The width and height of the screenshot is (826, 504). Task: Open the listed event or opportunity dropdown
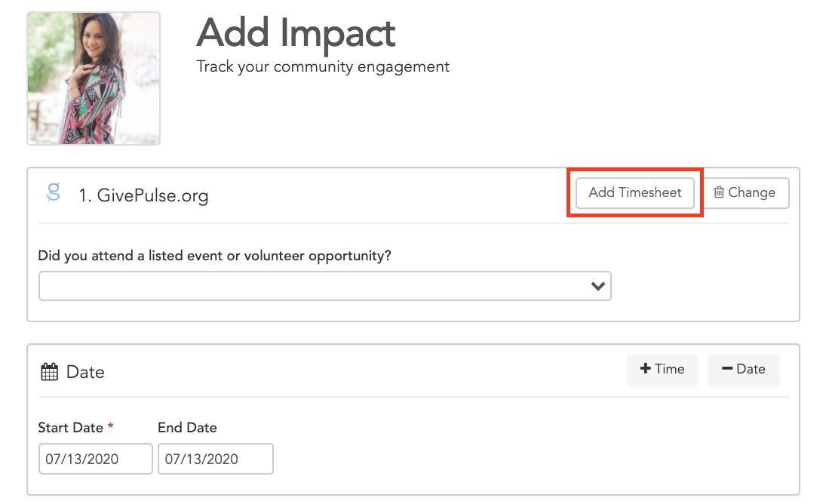pos(324,286)
